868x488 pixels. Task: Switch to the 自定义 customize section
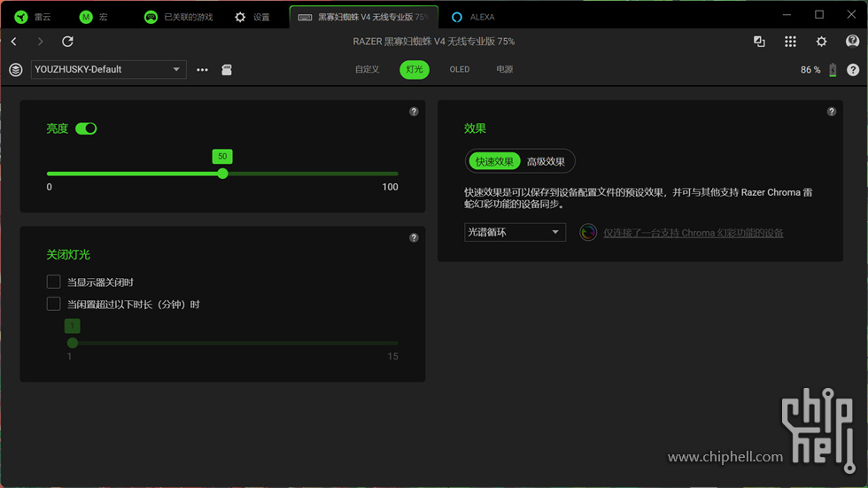coord(367,69)
